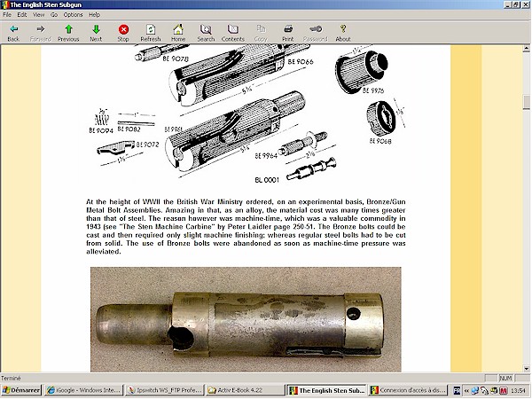The width and height of the screenshot is (532, 399).
Task: Open the Help menu
Action: click(94, 14)
